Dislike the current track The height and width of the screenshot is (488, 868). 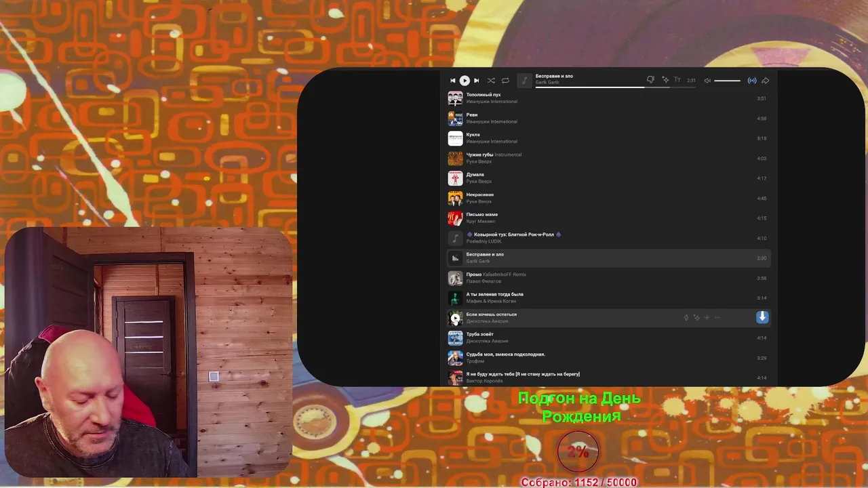(650, 80)
